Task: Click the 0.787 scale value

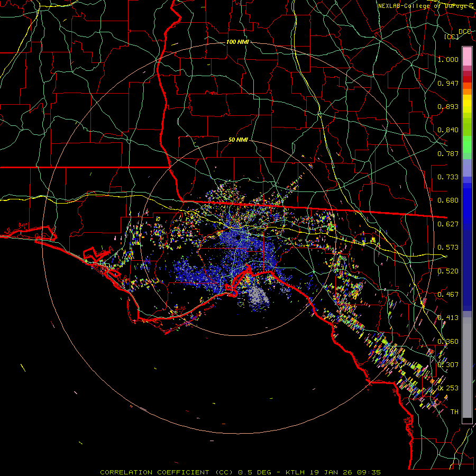Action: [448, 153]
